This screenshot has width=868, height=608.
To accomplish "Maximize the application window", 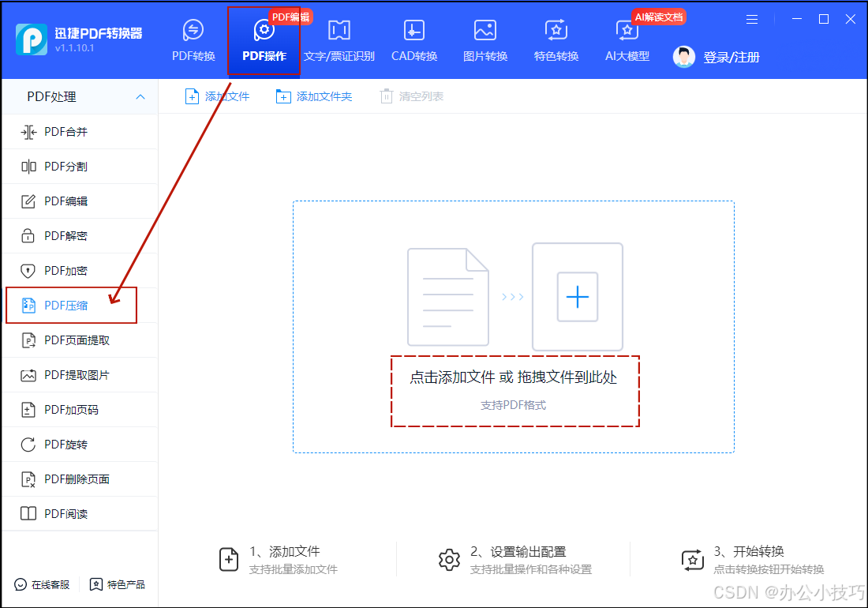I will point(824,19).
